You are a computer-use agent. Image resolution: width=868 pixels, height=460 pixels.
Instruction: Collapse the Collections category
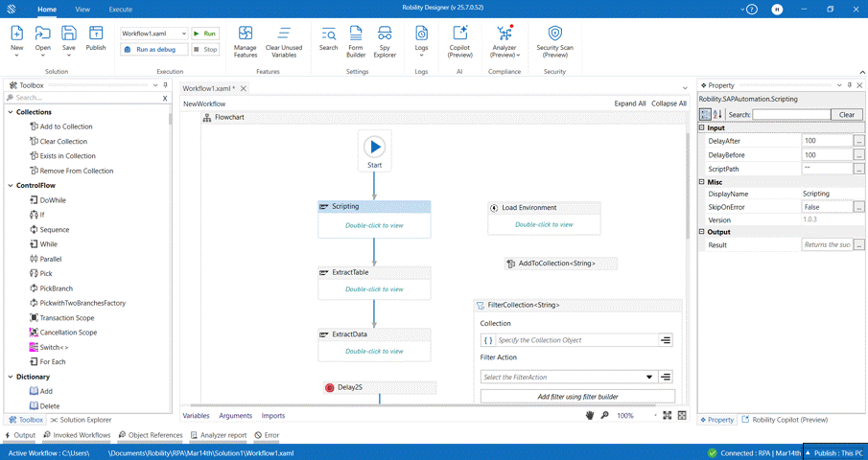11,112
